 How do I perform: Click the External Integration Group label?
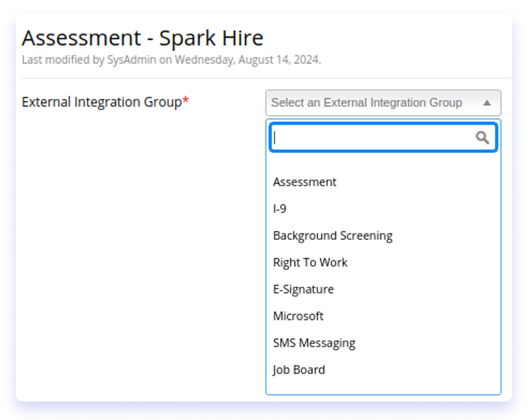[105, 102]
